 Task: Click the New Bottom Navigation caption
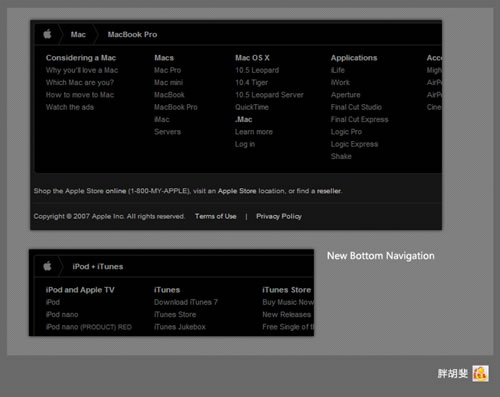(381, 256)
